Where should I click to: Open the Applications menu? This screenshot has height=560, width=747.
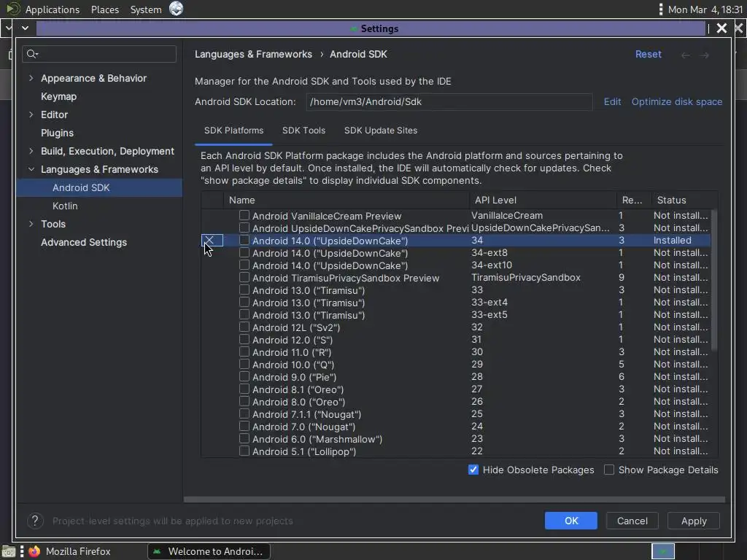pos(53,9)
